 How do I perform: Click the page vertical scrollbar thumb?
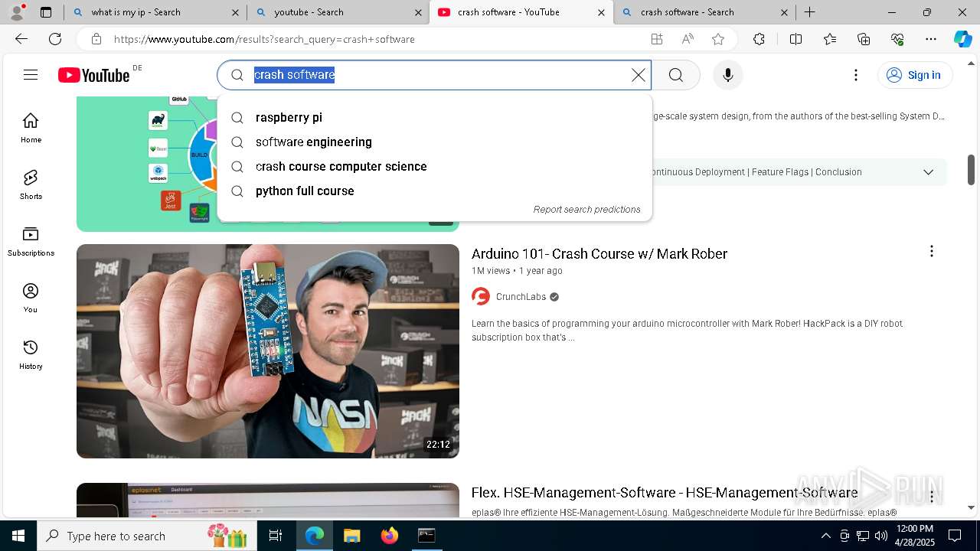(971, 169)
